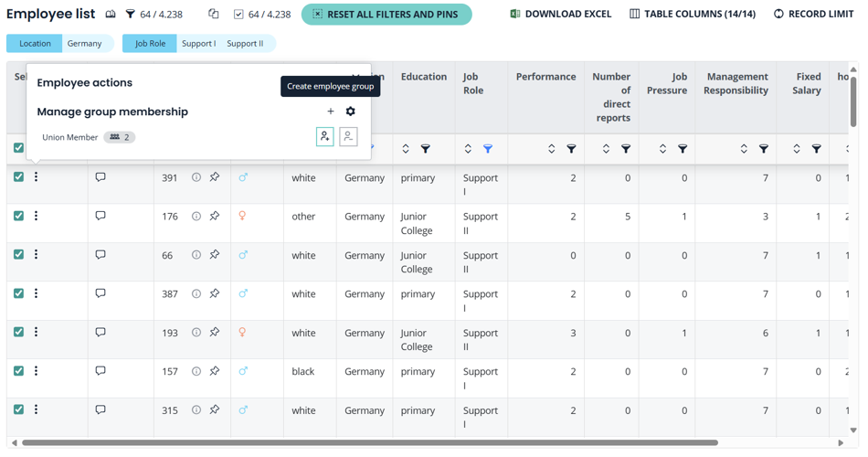Open group settings gear icon
The image size is (868, 457).
(351, 112)
